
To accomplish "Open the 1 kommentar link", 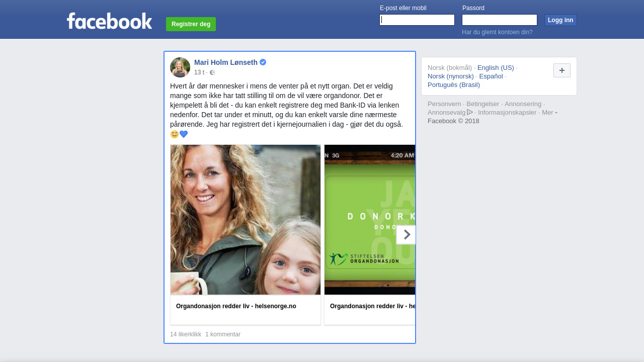I will [223, 334].
